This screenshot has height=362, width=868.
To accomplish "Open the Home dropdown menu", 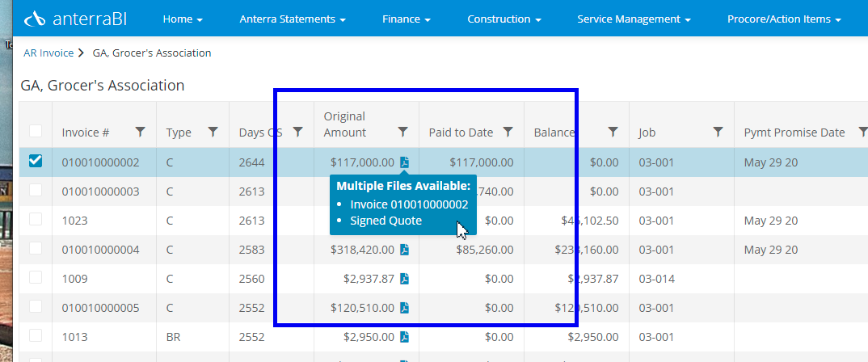I will tap(183, 19).
